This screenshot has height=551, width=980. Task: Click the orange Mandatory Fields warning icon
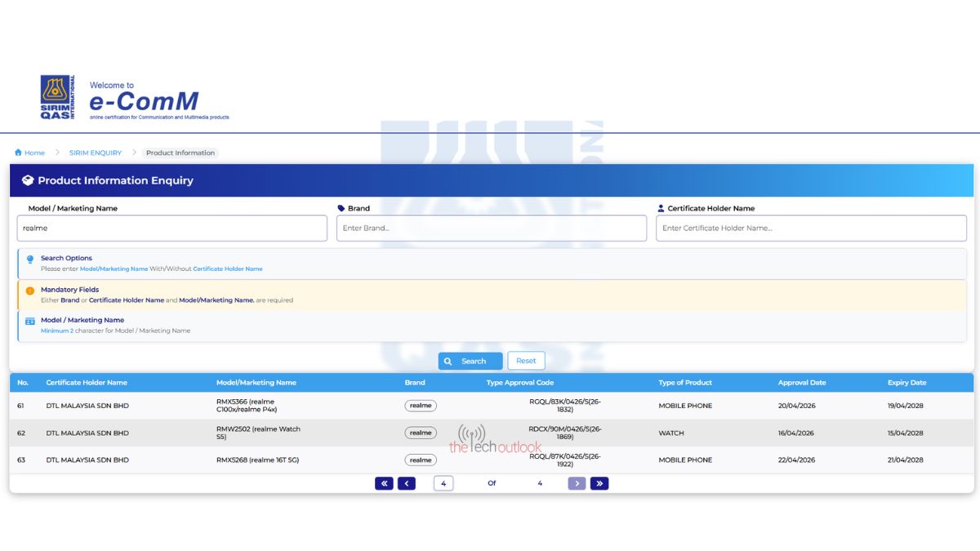tap(30, 291)
